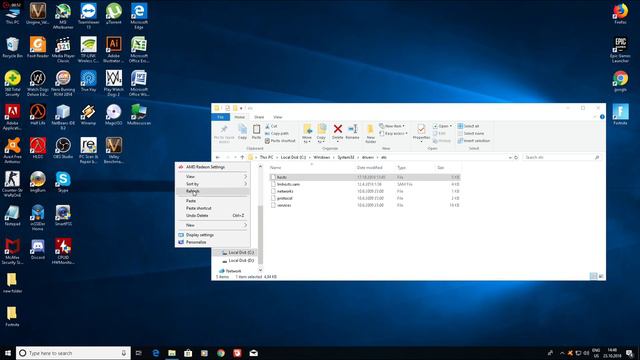This screenshot has width=640, height=360.
Task: Click This PC in the address breadcrumb
Action: pyautogui.click(x=267, y=157)
